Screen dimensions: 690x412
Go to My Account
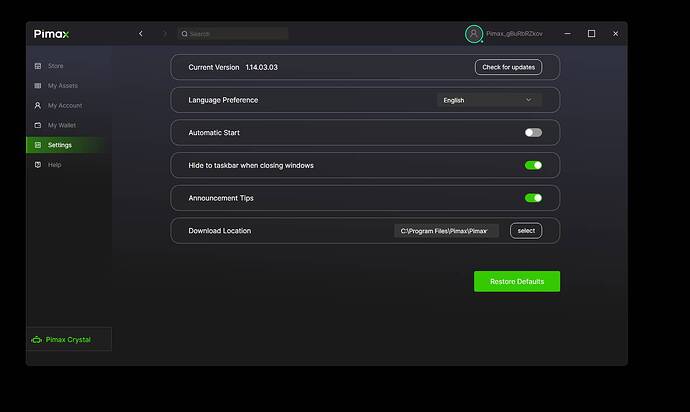click(x=65, y=106)
